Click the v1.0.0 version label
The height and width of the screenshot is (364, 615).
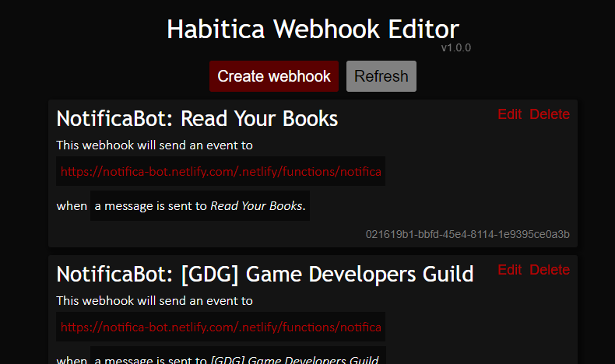[x=455, y=47]
